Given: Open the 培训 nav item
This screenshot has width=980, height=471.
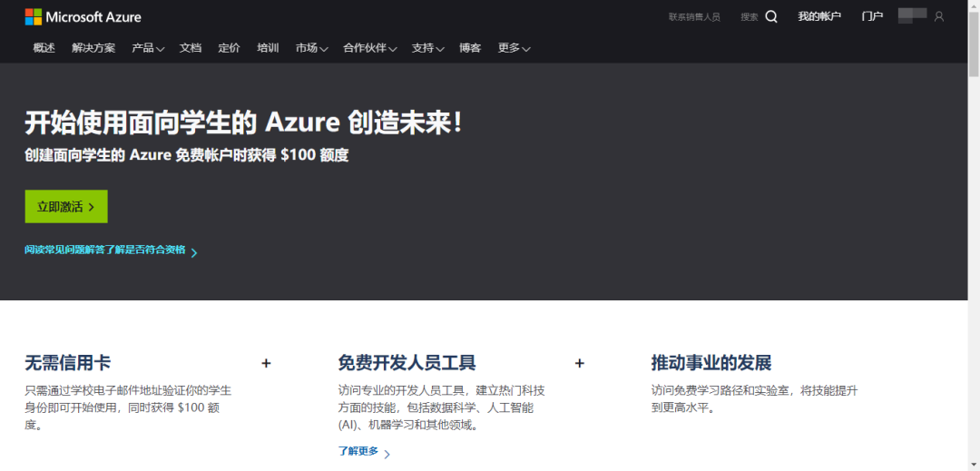Looking at the screenshot, I should point(268,48).
